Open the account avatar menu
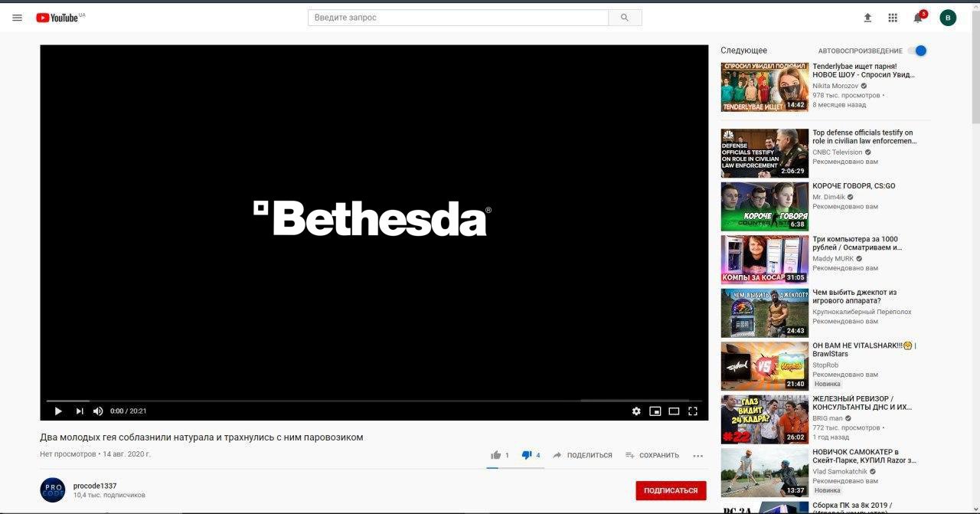This screenshot has width=980, height=514. [x=948, y=18]
